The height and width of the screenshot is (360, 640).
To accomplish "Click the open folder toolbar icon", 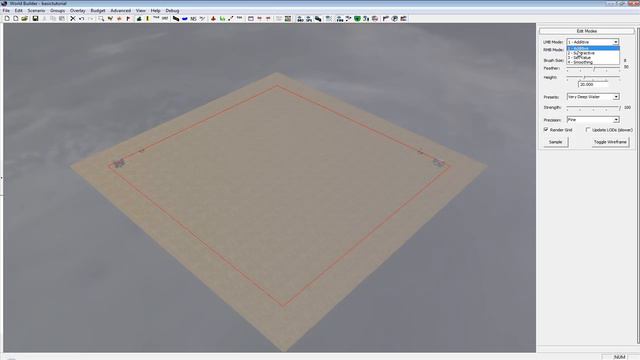I will [24, 19].
